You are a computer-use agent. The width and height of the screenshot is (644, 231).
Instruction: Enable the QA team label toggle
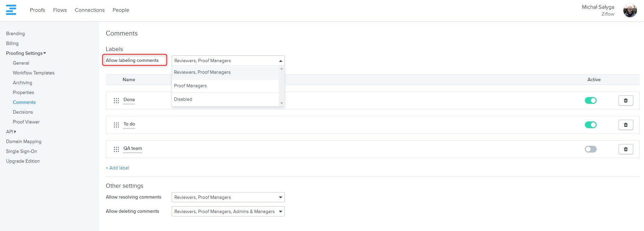591,149
